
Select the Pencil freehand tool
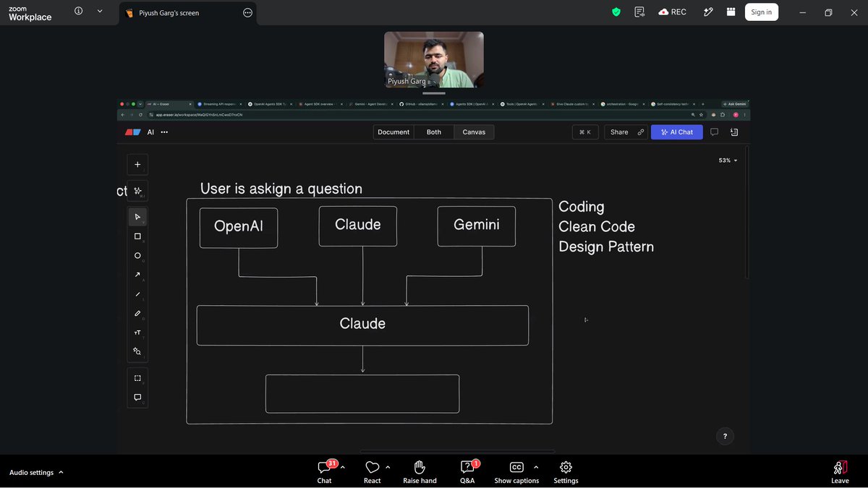coord(137,313)
